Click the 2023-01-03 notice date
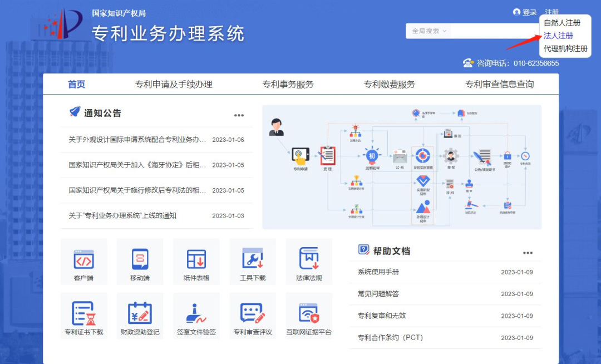This screenshot has width=601, height=364. (x=228, y=216)
